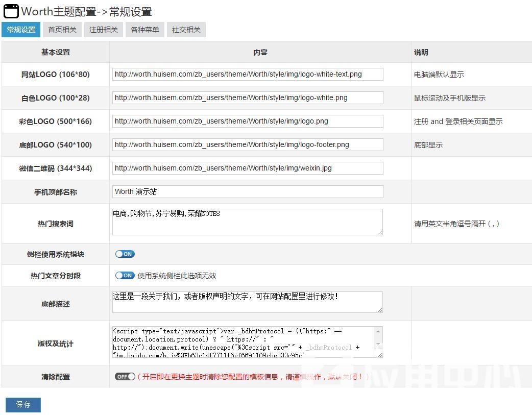The width and height of the screenshot is (532, 415).
Task: Focus the 白色LOGO URL field
Action: point(248,97)
